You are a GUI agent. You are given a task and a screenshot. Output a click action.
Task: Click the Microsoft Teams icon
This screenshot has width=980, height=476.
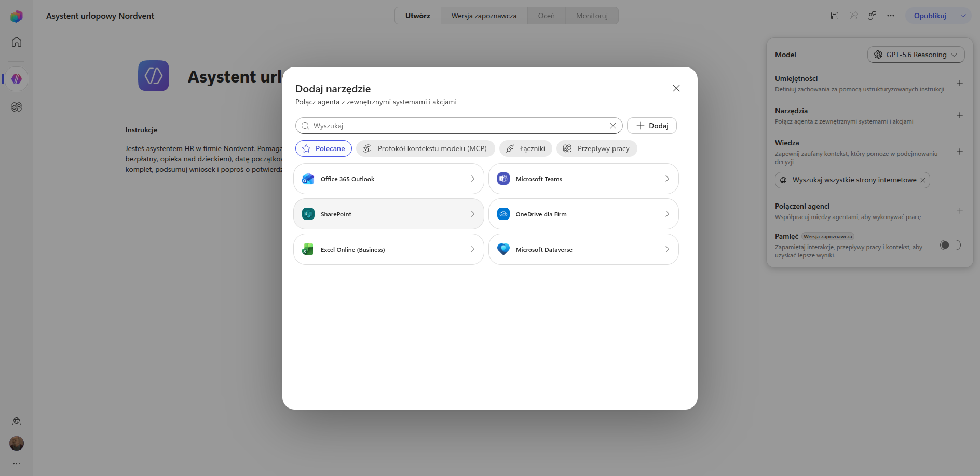pyautogui.click(x=503, y=179)
